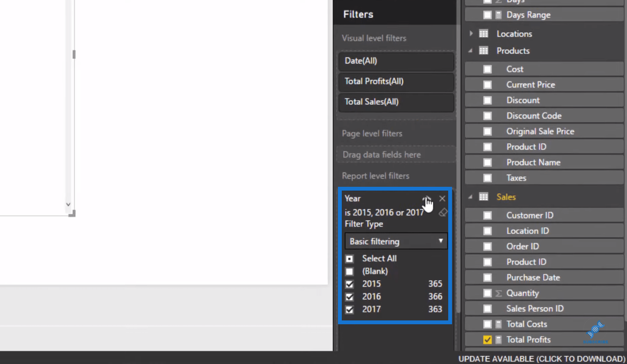627x364 pixels.
Task: Click the 'is 2015, 2016 or 2017' summary
Action: click(384, 212)
